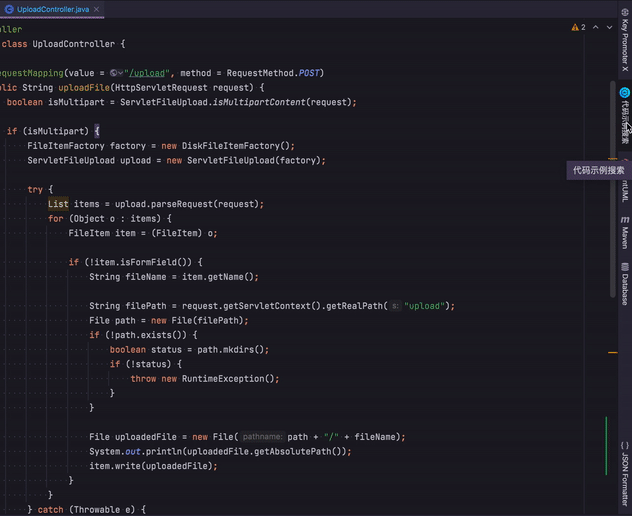Click the Maven 'm' sidebar icon
Screen dimensions: 632x516
coord(625,220)
